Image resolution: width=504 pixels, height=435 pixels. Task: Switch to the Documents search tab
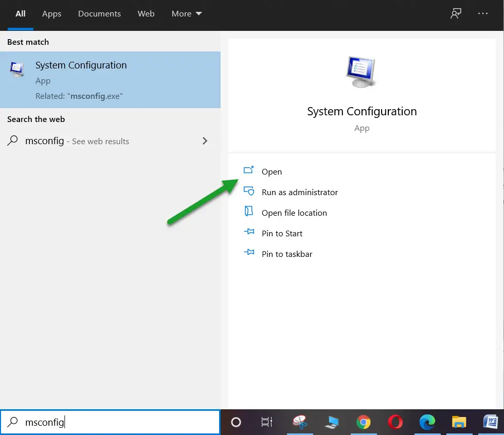click(99, 14)
